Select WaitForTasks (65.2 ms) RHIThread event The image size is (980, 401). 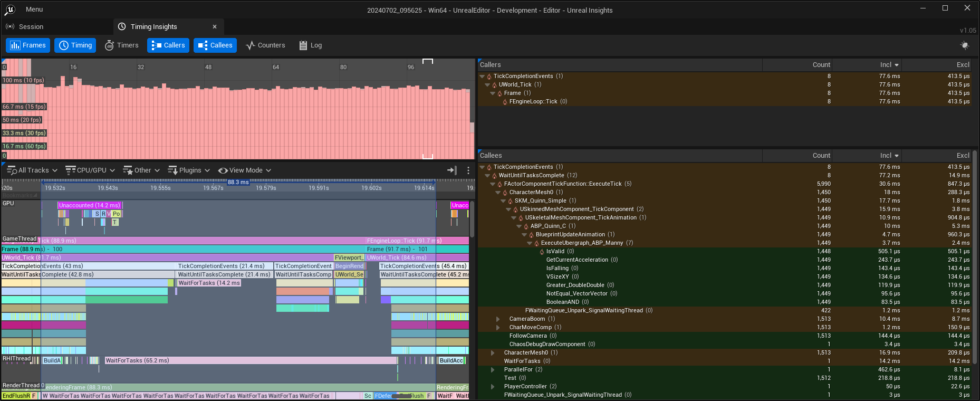pos(251,360)
